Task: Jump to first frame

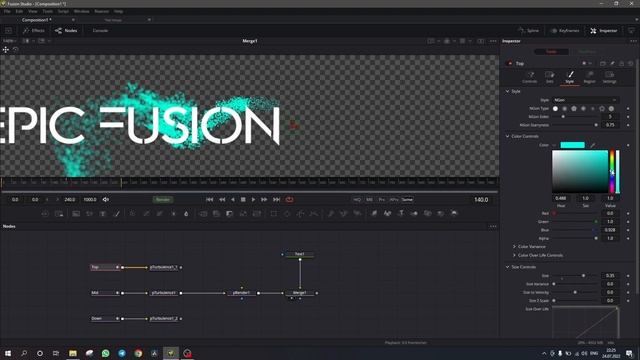Action: (x=209, y=200)
